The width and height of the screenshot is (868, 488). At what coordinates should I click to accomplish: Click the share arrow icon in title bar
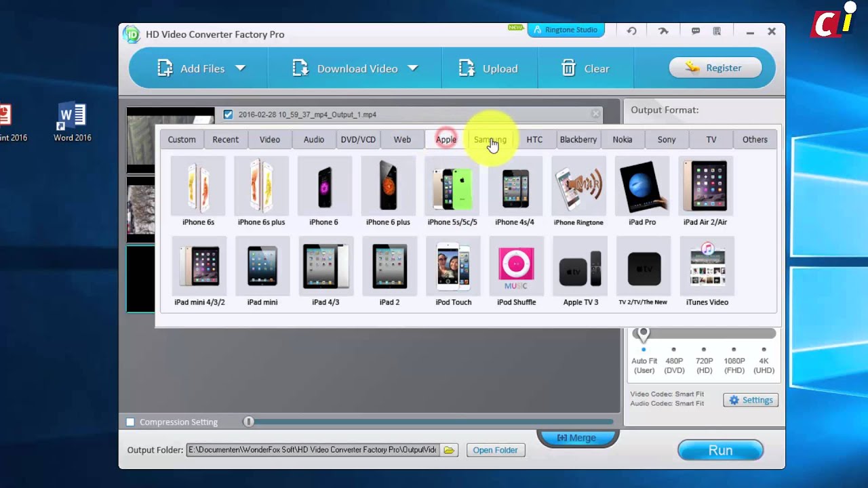pos(663,31)
